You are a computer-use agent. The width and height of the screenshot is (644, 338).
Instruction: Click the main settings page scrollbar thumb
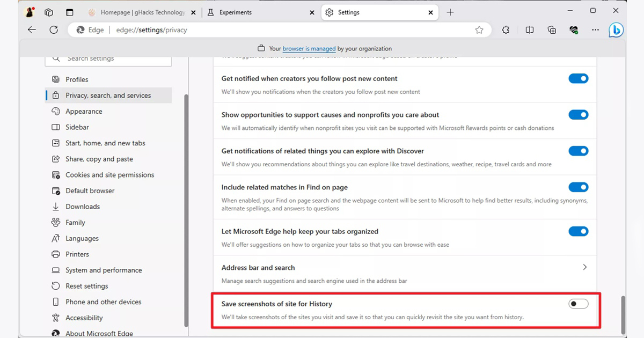tap(623, 314)
